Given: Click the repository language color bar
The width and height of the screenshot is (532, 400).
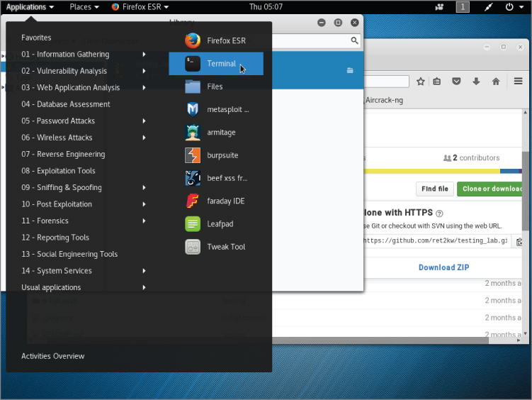Looking at the screenshot, I should coord(443,171).
